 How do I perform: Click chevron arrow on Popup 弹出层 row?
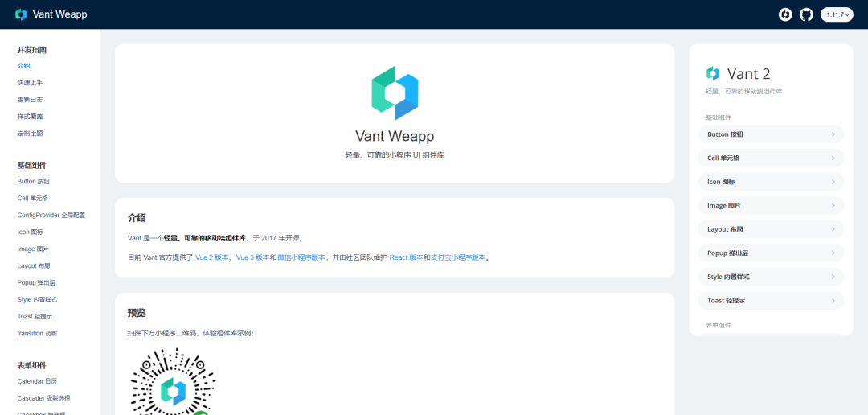[833, 253]
